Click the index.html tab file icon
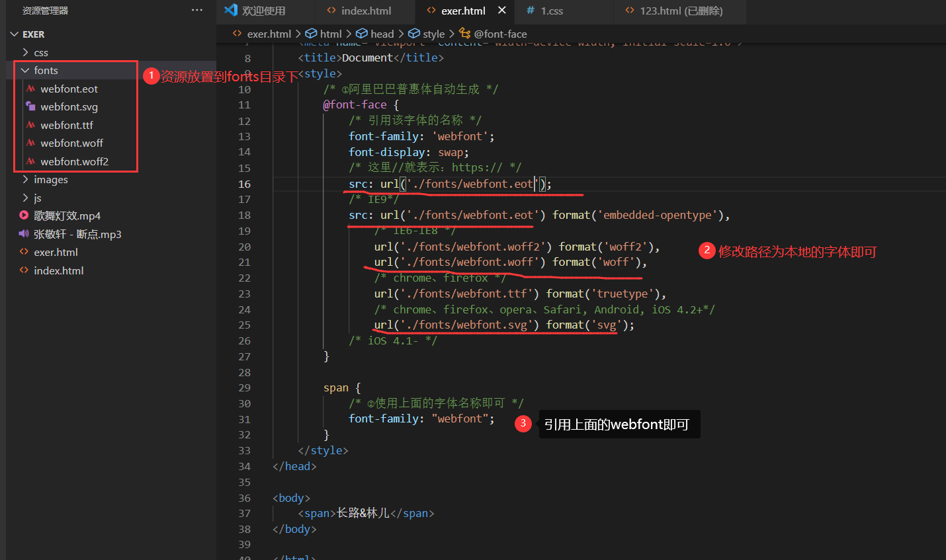The image size is (946, 560). 331,11
